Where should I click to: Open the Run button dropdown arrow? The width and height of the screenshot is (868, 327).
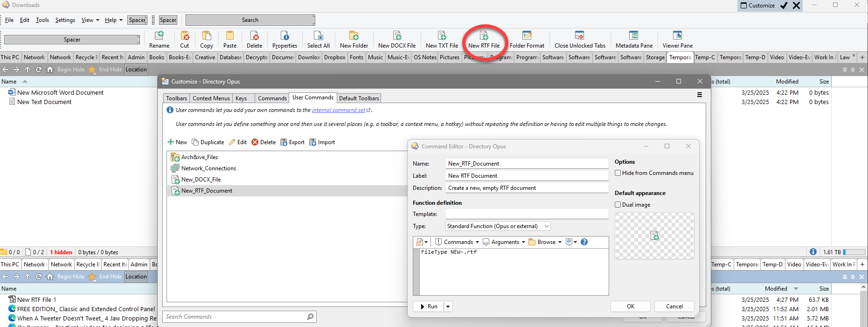[x=448, y=306]
